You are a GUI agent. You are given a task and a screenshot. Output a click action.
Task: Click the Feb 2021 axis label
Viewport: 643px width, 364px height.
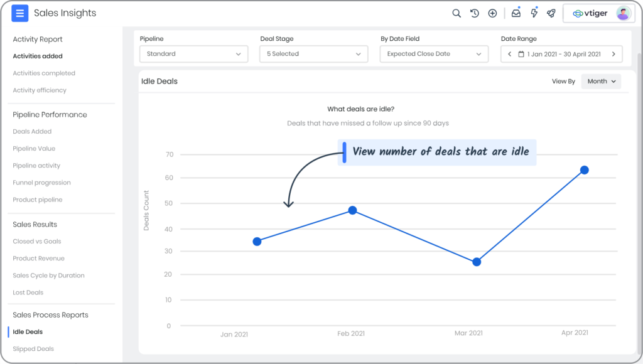click(x=351, y=333)
